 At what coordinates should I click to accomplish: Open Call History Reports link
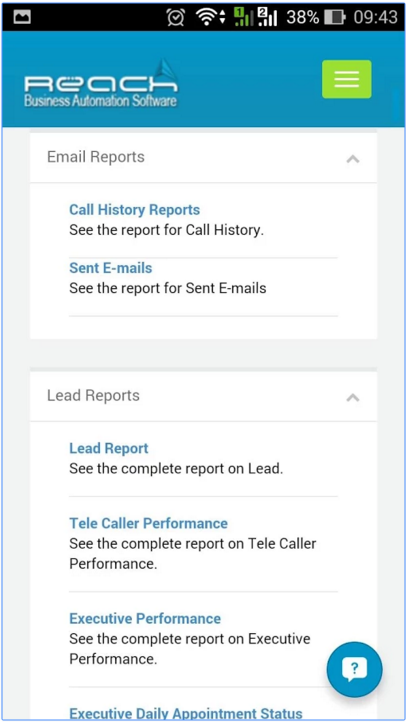[x=134, y=210]
